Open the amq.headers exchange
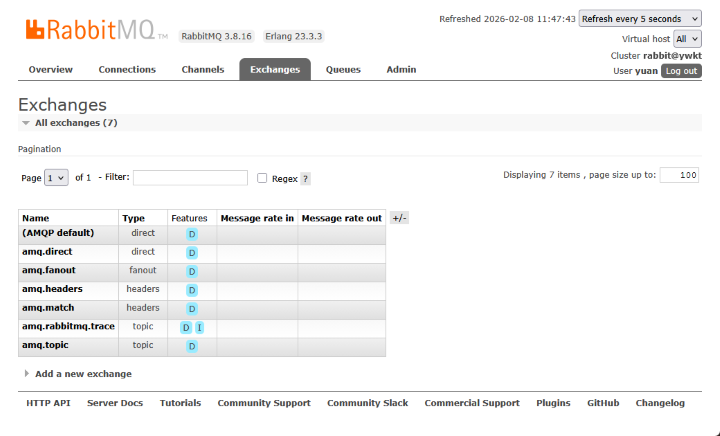Screen dimensions: 720x436 52,289
